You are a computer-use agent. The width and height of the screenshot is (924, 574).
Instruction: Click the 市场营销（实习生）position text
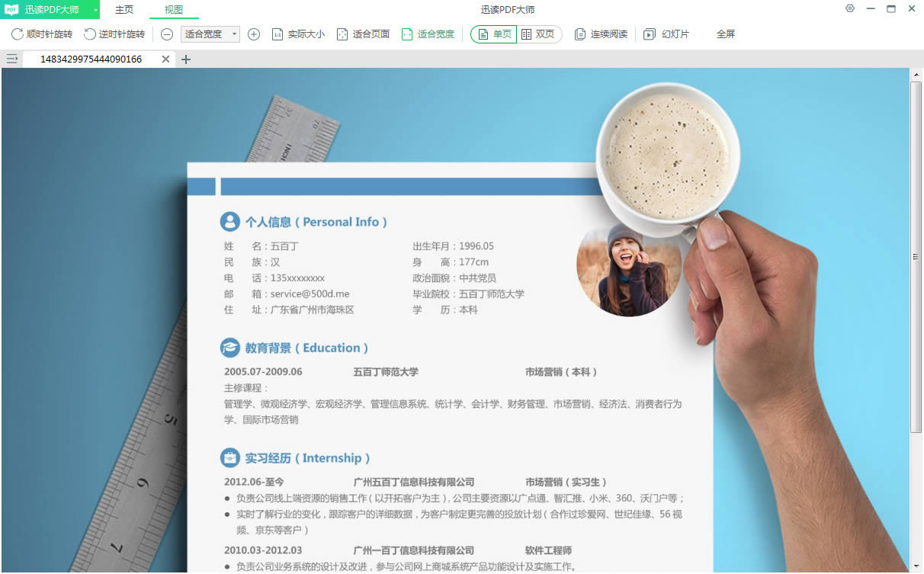[566, 482]
